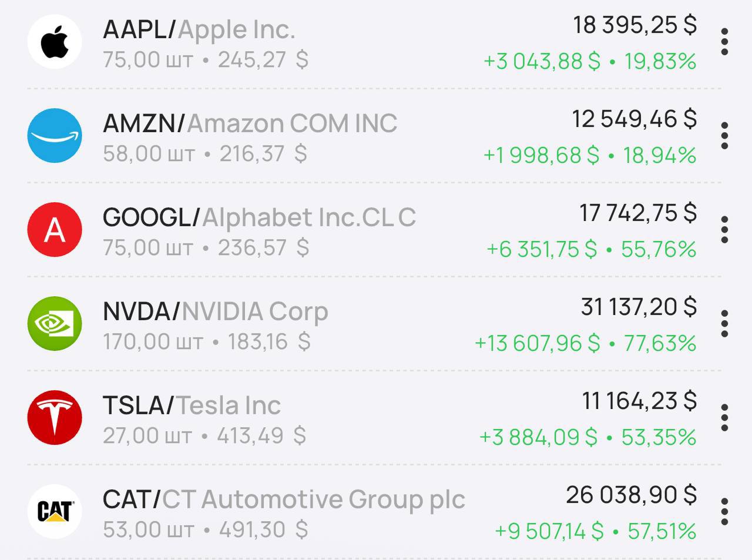
Task: Click the NVDA total value 31 137,20 $
Action: [639, 307]
